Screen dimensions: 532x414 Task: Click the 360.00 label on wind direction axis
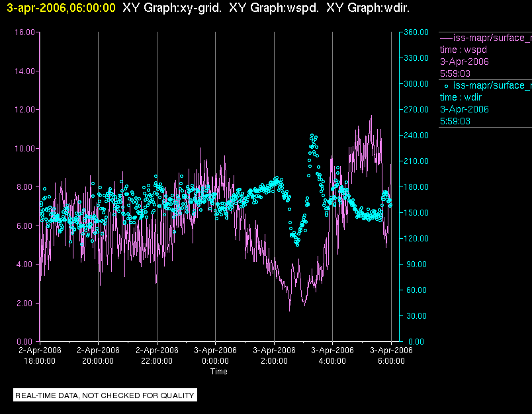pyautogui.click(x=416, y=32)
